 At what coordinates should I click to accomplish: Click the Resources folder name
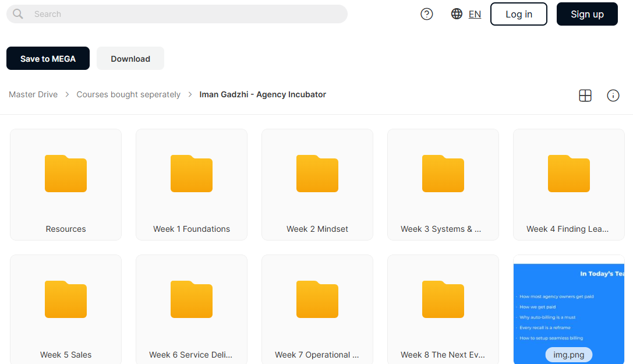pyautogui.click(x=66, y=229)
